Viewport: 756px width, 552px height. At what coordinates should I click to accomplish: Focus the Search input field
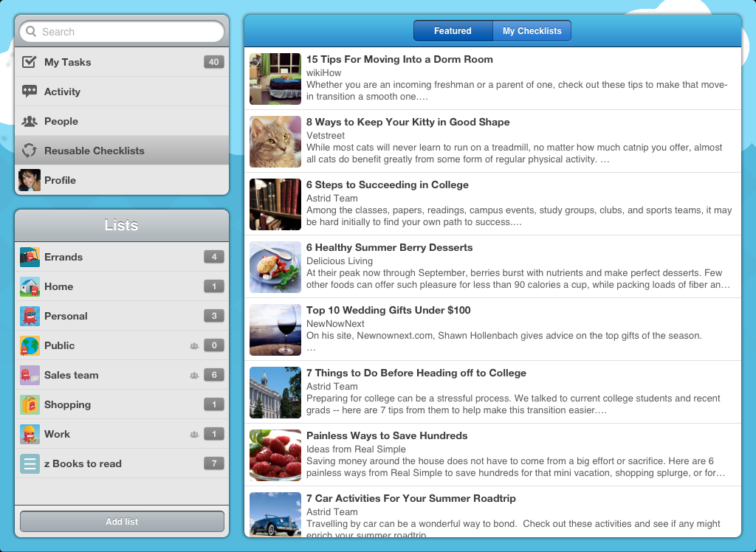pos(122,31)
